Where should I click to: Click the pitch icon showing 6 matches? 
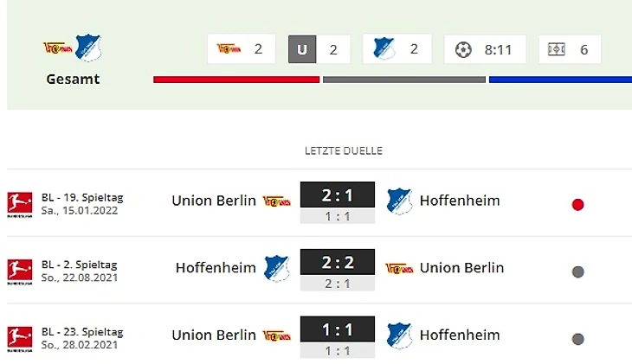click(557, 49)
